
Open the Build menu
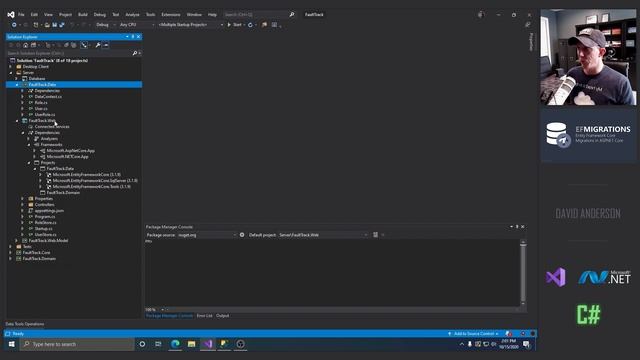coord(83,14)
